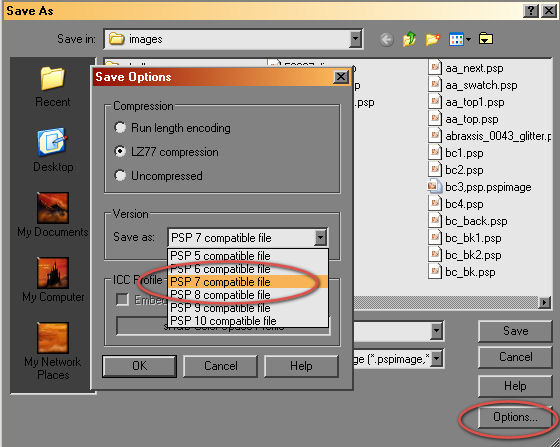The height and width of the screenshot is (447, 560).
Task: Select the file name bc_bk1.psp
Action: point(473,238)
